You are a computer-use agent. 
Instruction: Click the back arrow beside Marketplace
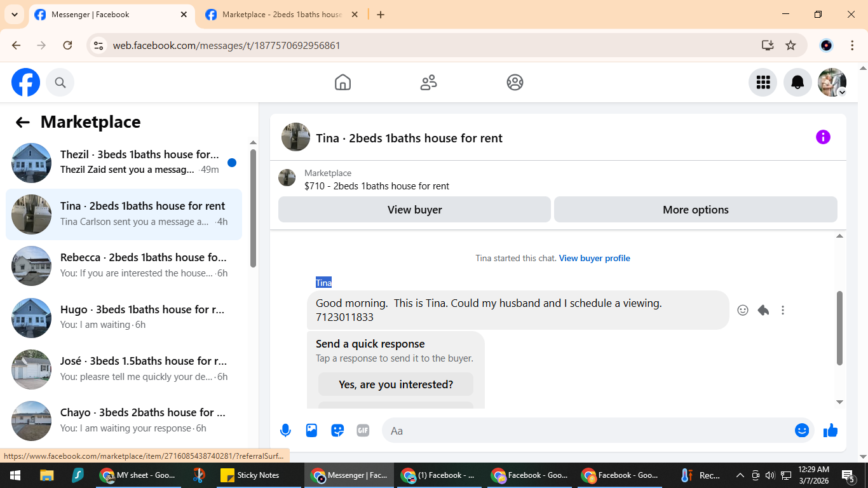click(23, 123)
